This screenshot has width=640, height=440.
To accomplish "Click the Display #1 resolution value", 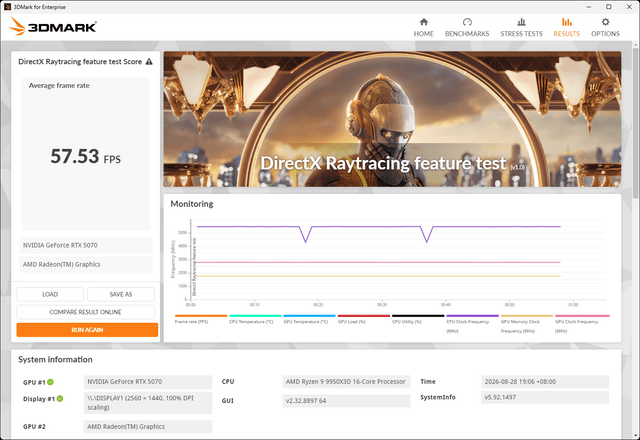I will point(148,403).
